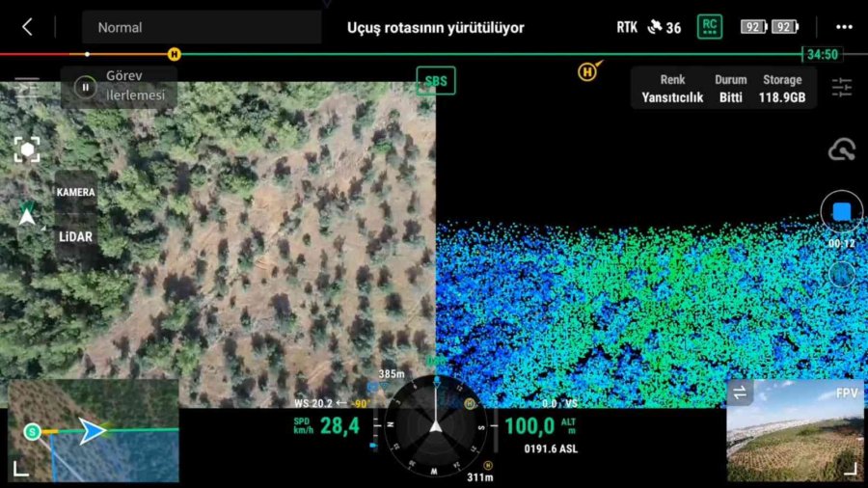Click the home point marker on the timeline
This screenshot has height=488, width=868.
point(175,54)
